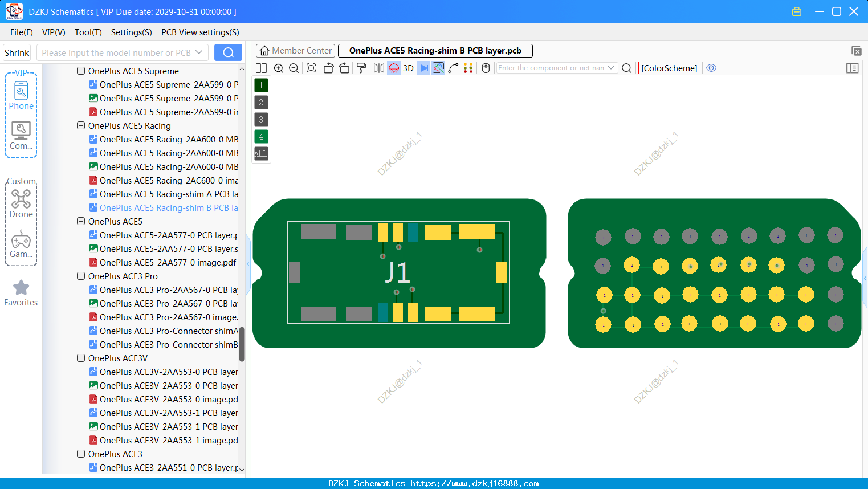The image size is (868, 489).
Task: Open the colored dots pad display icon
Action: (x=468, y=68)
